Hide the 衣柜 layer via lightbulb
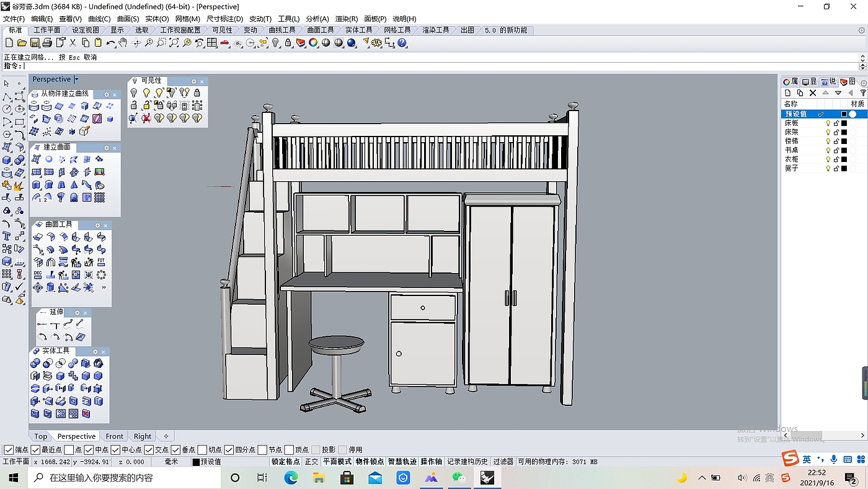868x489 pixels. [x=828, y=159]
